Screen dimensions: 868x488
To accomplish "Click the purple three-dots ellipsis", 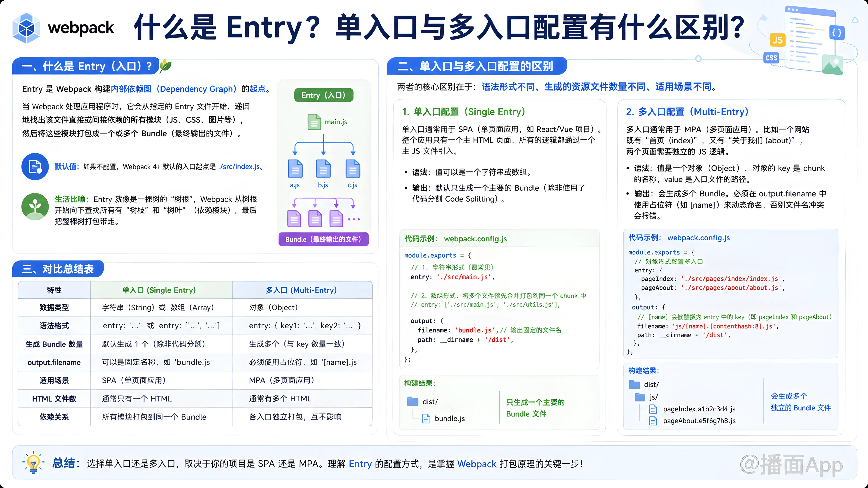I will (354, 219).
